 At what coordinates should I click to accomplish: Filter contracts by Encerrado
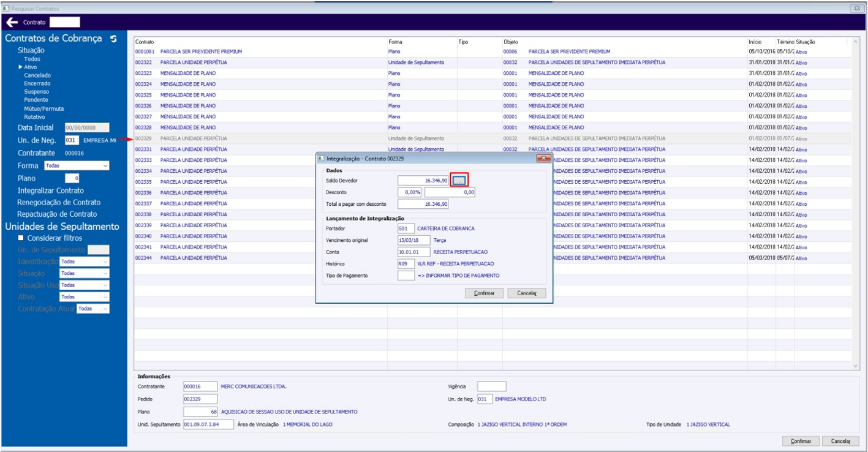[37, 83]
